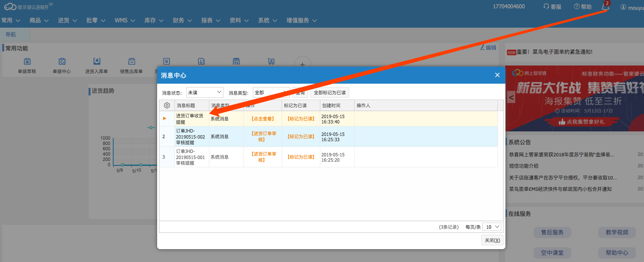This screenshot has height=262, width=644.
Task: Mark the 16:25:20 message as read
Action: click(x=301, y=157)
